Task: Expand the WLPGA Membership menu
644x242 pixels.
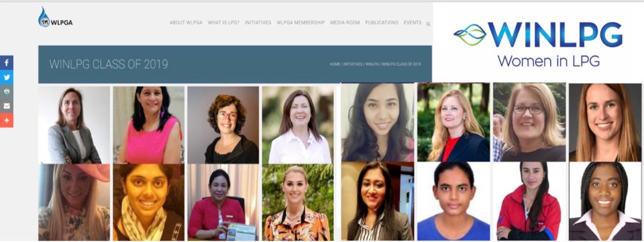Action: point(301,23)
